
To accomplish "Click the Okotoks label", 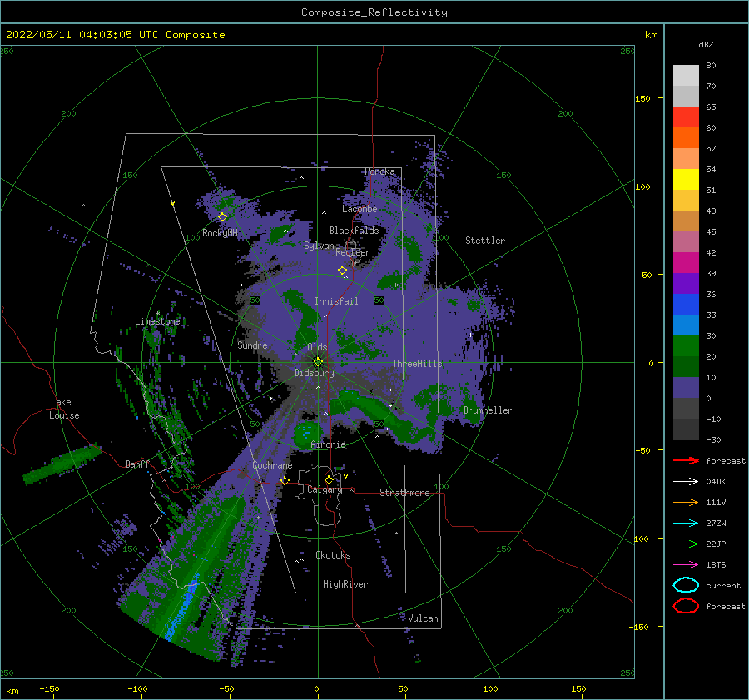I will (333, 555).
